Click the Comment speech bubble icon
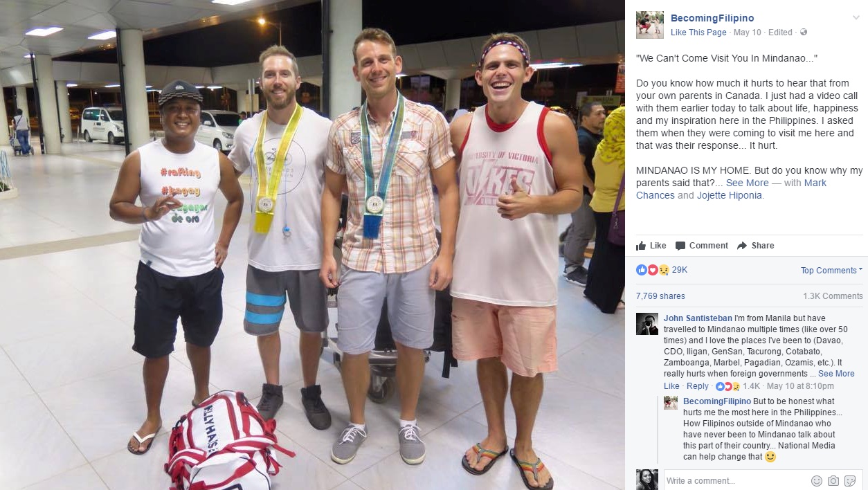The width and height of the screenshot is (868, 490). 680,246
